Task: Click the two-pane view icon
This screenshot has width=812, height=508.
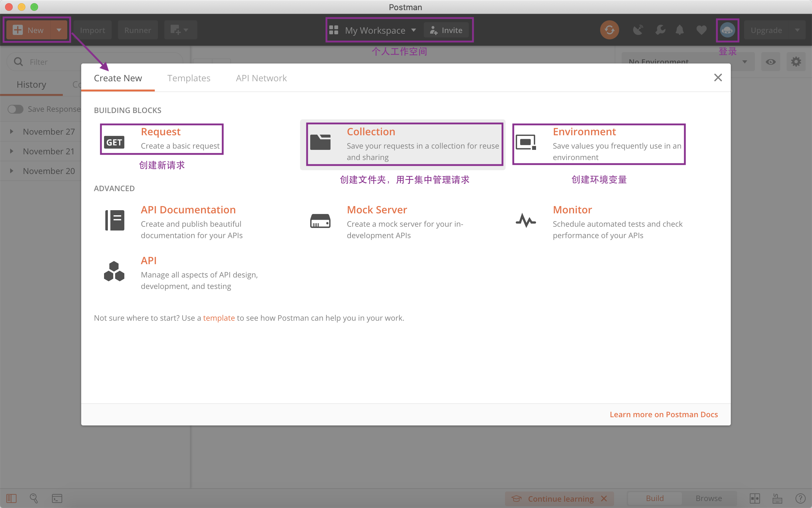Action: (x=755, y=498)
